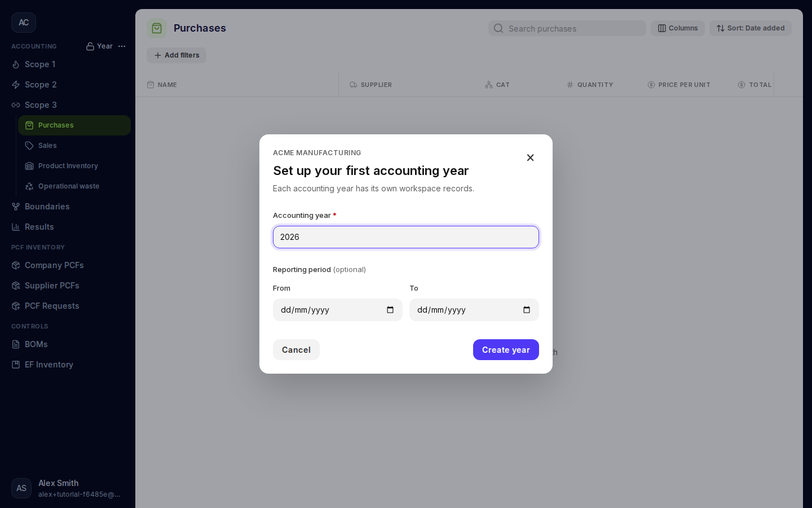The image size is (812, 508).
Task: Go to Sales page
Action: pos(74,146)
